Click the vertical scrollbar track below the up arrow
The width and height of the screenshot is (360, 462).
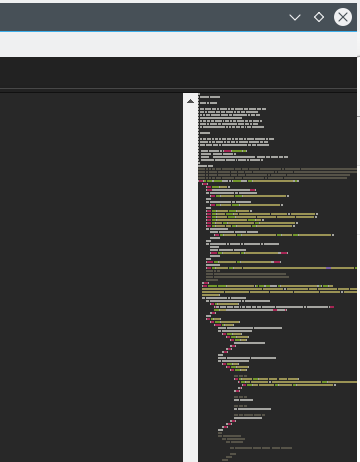pyautogui.click(x=190, y=285)
